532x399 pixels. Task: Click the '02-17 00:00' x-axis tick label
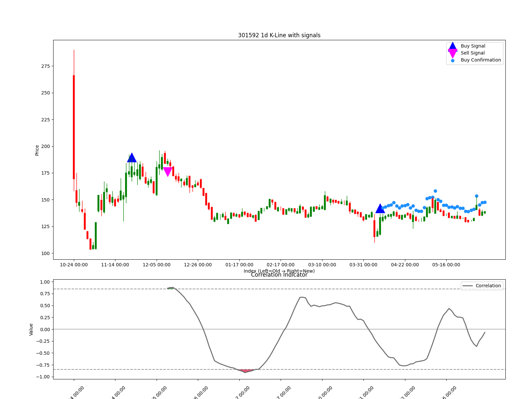click(x=281, y=265)
